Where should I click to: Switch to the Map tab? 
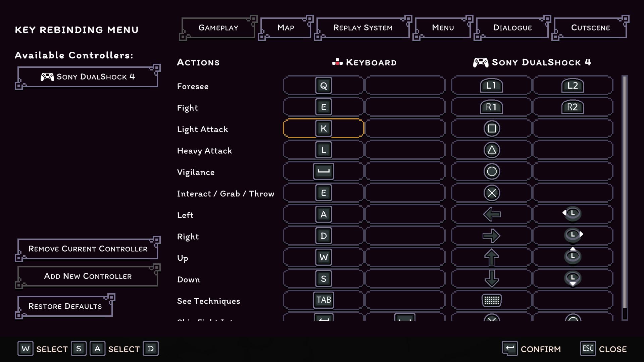[286, 28]
